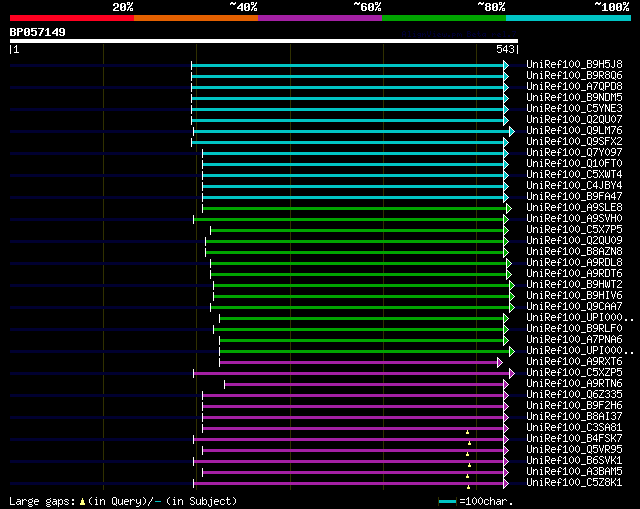Select the UniRef100_B9HIV6 label
The image size is (640, 509).
pos(574,296)
